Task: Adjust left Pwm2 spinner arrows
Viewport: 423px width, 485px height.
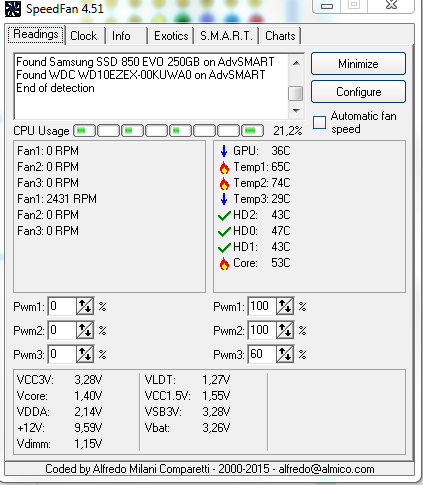Action: [85, 330]
